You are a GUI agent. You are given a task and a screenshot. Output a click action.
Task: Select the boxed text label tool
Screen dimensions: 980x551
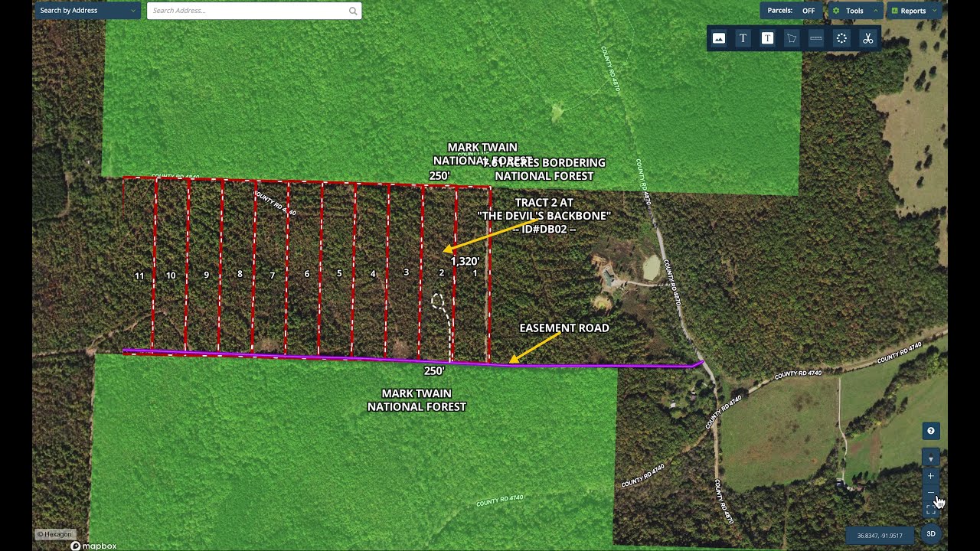[x=767, y=38]
